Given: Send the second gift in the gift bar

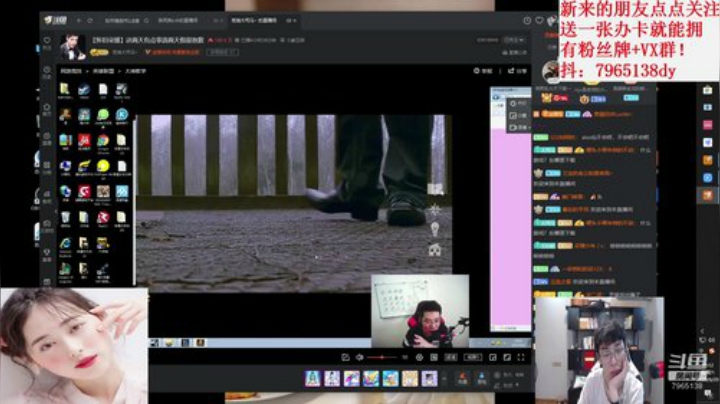Looking at the screenshot, I should (332, 379).
